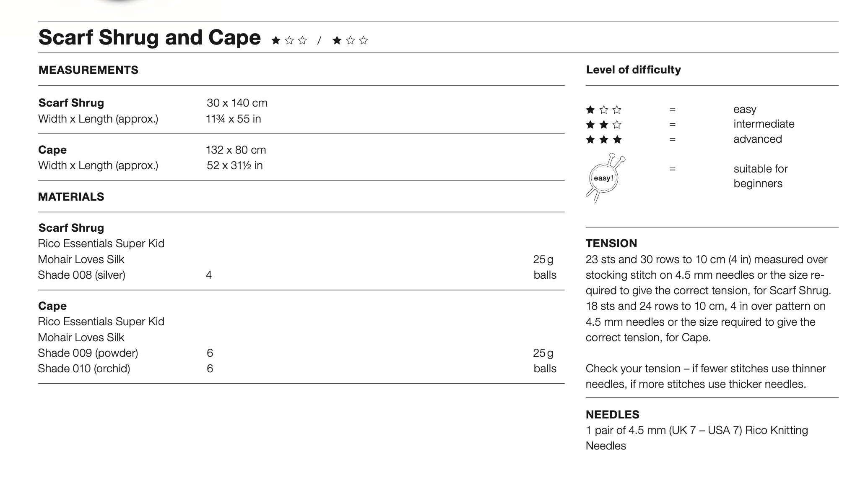Screen dimensions: 868x481
Task: Click the equals sign beside "suitable for beginners"
Action: point(673,169)
